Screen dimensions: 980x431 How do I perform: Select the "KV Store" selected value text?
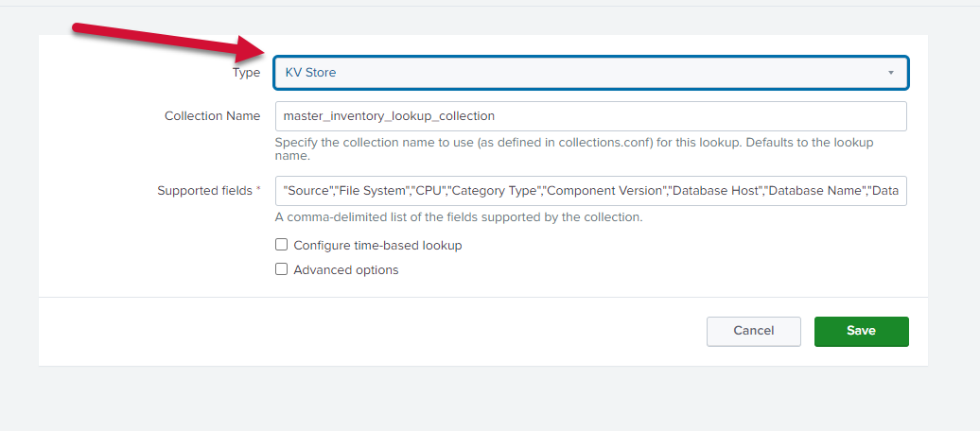(310, 73)
